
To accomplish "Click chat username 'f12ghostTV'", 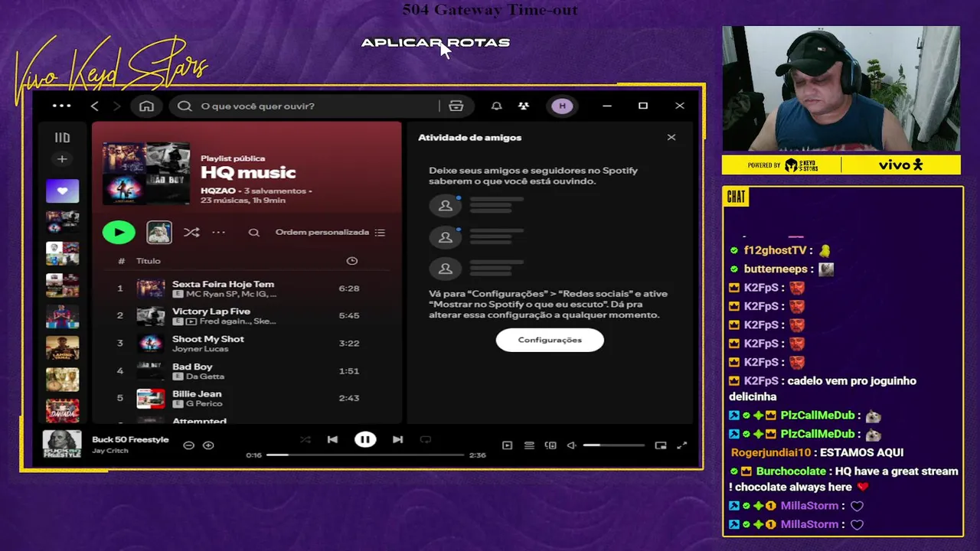I will pyautogui.click(x=776, y=250).
